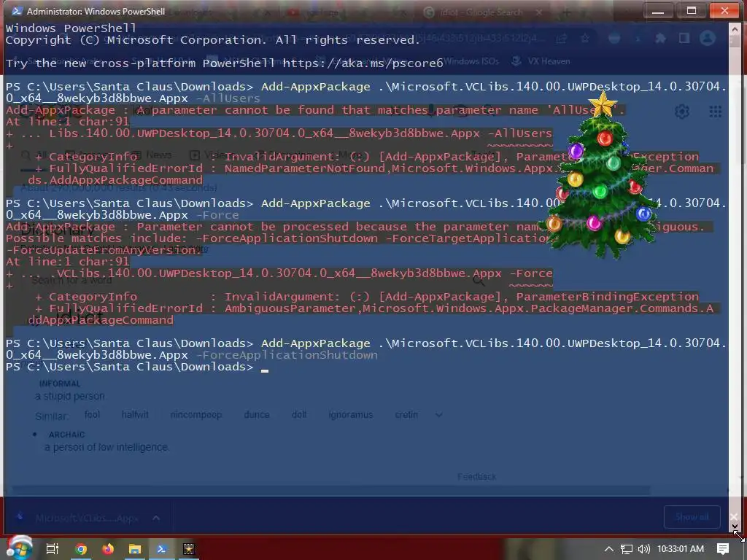The height and width of the screenshot is (560, 747).
Task: Click similar word 'ignoramus' in Google results
Action: click(351, 415)
